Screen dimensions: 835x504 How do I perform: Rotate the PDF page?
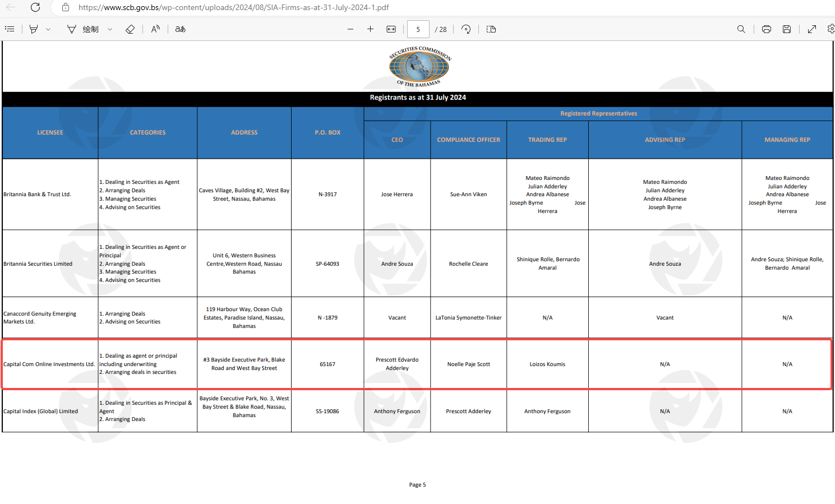tap(466, 29)
